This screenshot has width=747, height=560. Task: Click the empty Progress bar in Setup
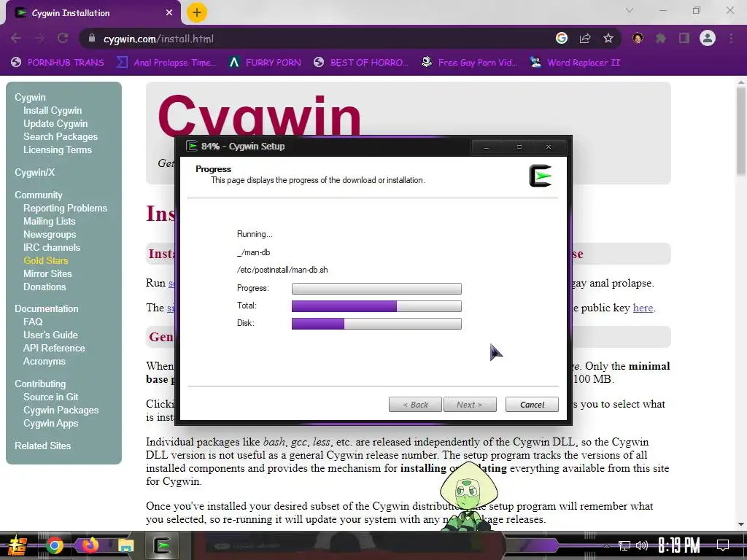(x=376, y=289)
